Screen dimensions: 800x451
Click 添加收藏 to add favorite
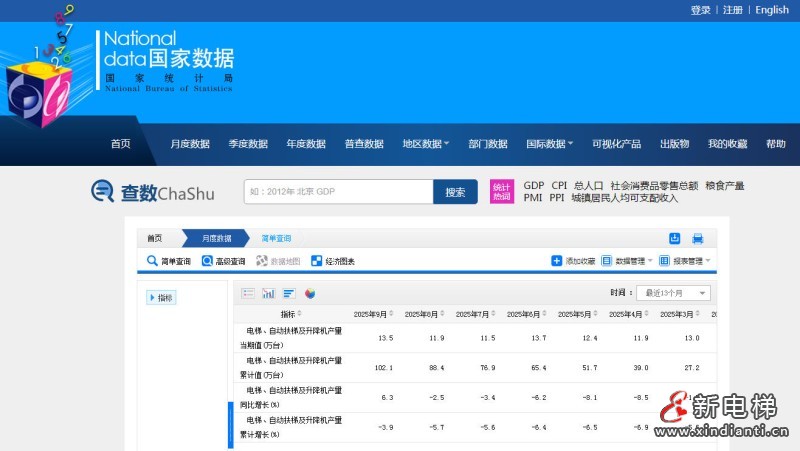[x=573, y=261]
